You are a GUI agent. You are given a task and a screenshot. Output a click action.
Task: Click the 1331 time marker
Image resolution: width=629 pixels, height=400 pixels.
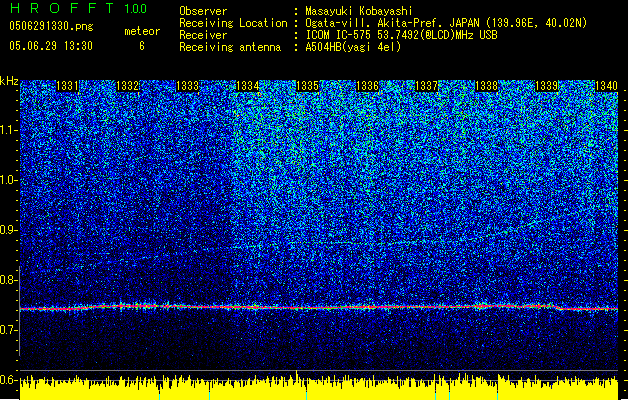67,86
